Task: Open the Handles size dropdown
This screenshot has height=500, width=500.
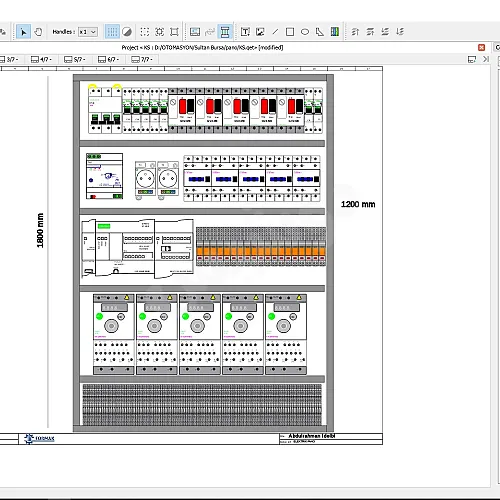Action: (88, 32)
